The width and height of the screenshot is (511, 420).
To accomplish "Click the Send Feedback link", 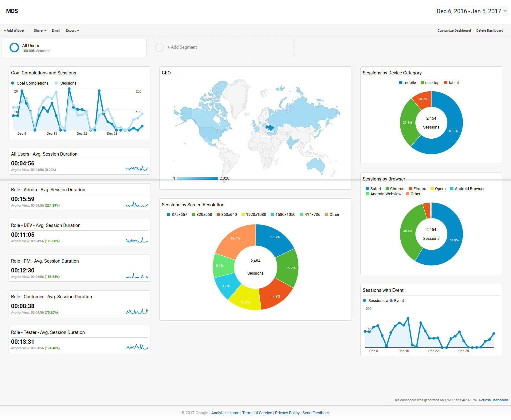I will pos(316,413).
